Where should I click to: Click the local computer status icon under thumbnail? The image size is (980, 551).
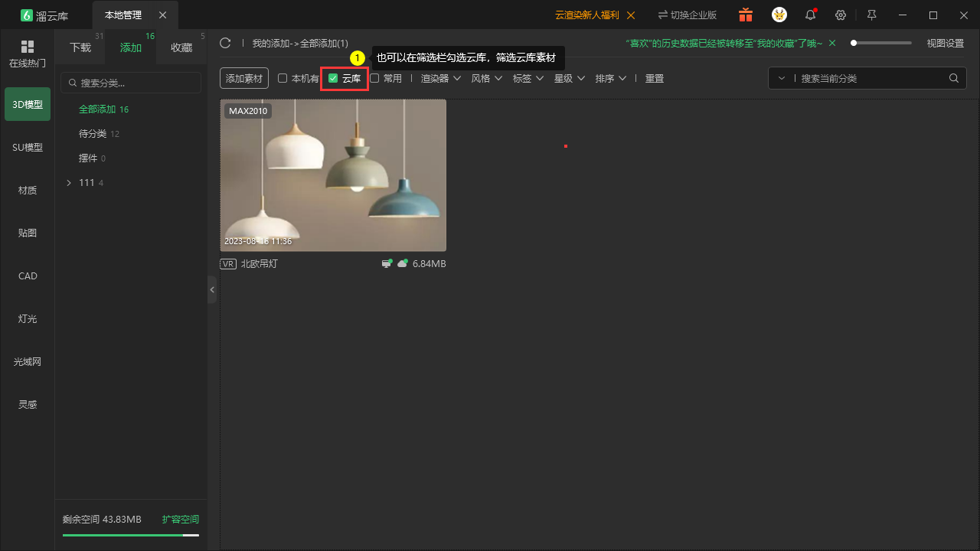point(387,263)
